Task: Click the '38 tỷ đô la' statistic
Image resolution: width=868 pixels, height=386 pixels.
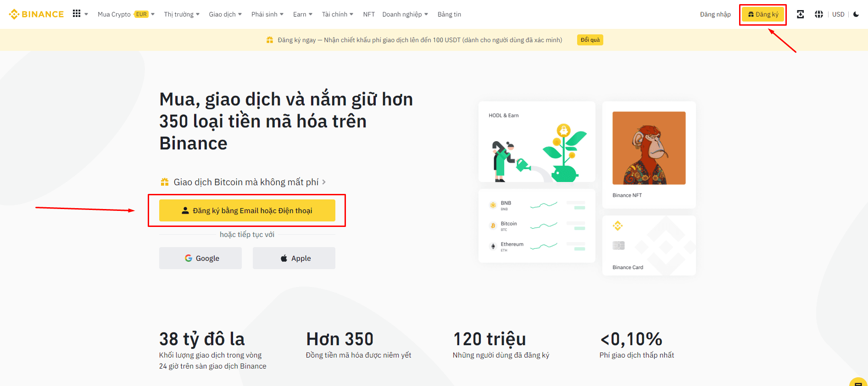Action: click(202, 339)
